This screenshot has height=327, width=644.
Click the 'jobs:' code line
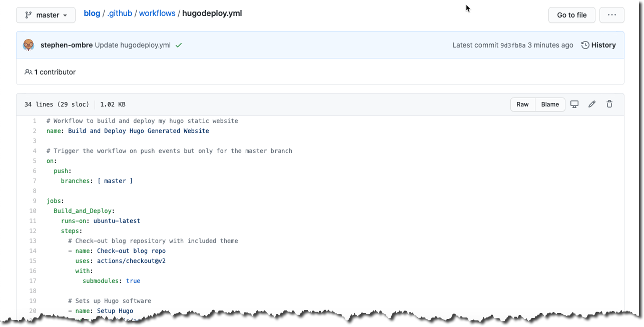55,201
